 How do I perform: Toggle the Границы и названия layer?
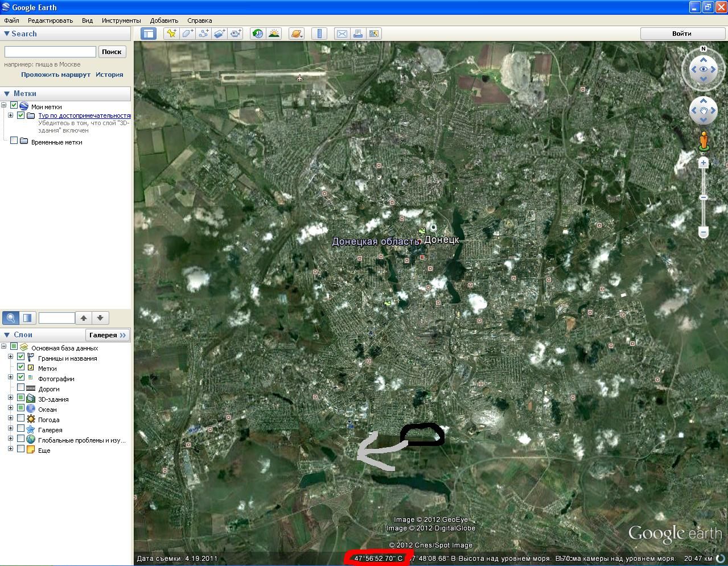click(x=20, y=357)
